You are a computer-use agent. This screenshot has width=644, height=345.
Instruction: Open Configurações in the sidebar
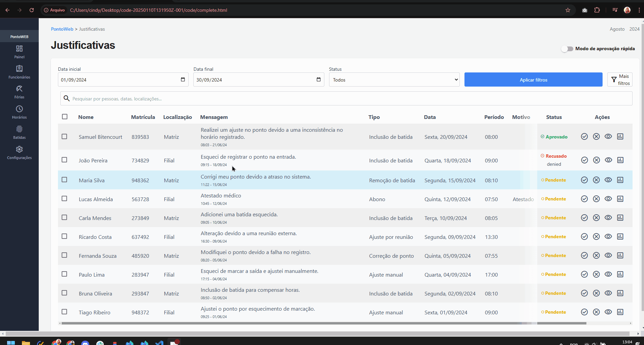19,152
